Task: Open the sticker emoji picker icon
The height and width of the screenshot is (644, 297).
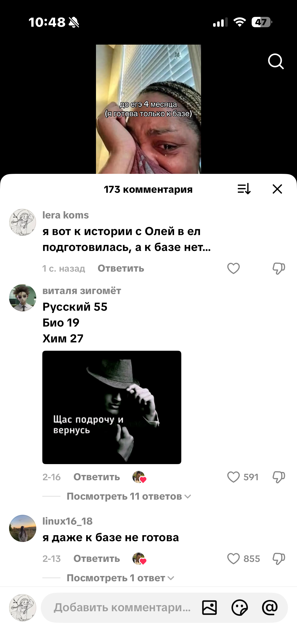Action: tap(240, 607)
